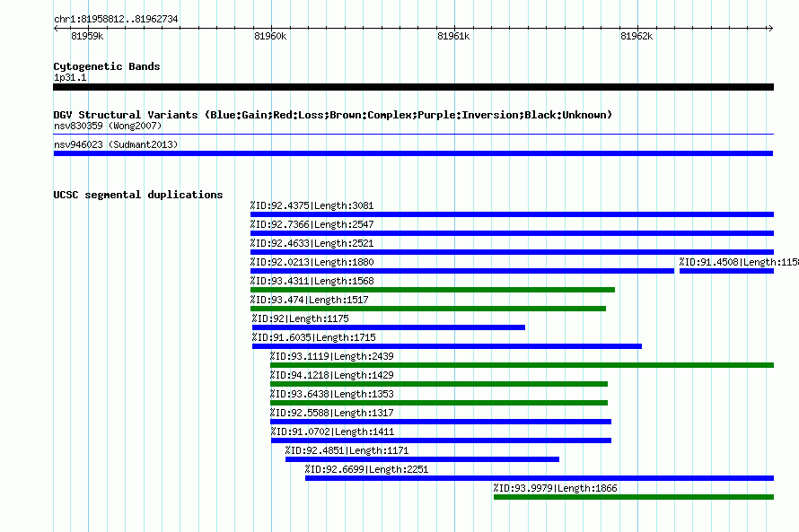Click the 81960k ruler tick label
Viewport: 799px width, 532px height.
[270, 36]
